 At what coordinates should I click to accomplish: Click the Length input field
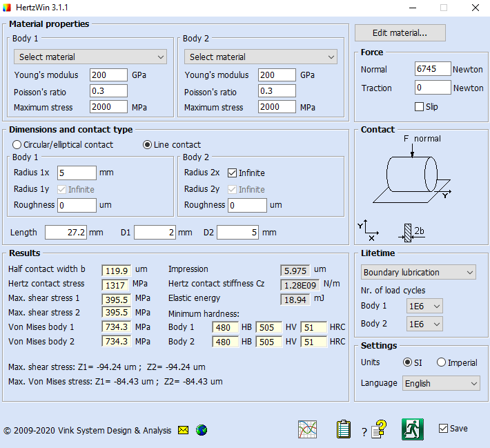click(66, 233)
